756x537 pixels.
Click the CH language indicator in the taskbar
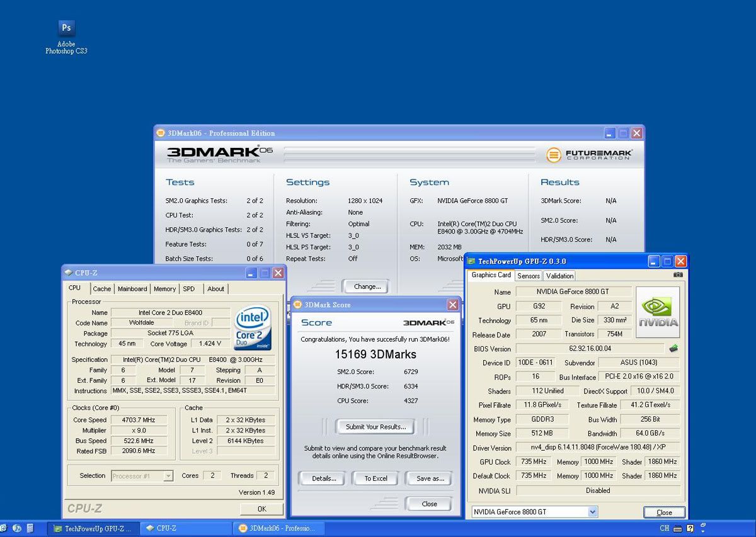click(665, 529)
